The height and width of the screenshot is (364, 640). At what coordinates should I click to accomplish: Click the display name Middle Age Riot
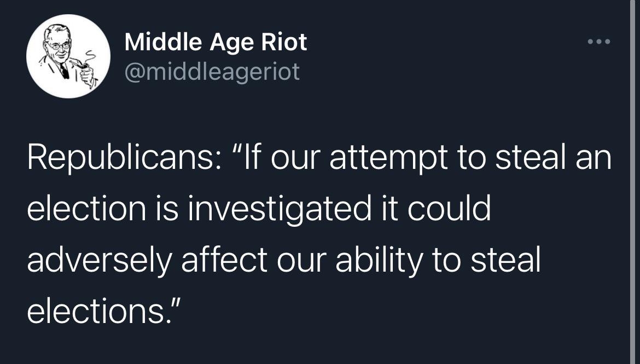[216, 43]
